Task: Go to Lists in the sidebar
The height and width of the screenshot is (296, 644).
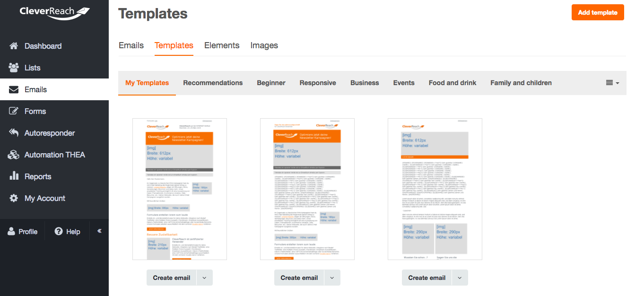Action: click(54, 68)
